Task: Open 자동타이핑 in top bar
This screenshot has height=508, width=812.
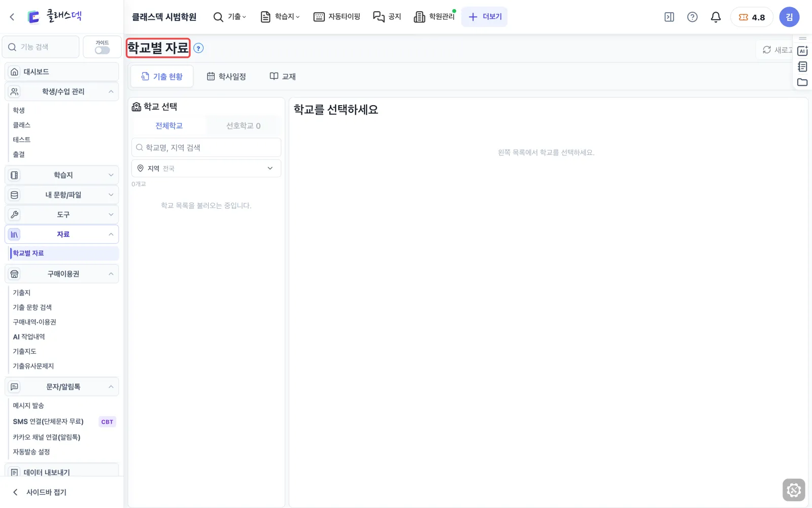Action: (x=337, y=17)
